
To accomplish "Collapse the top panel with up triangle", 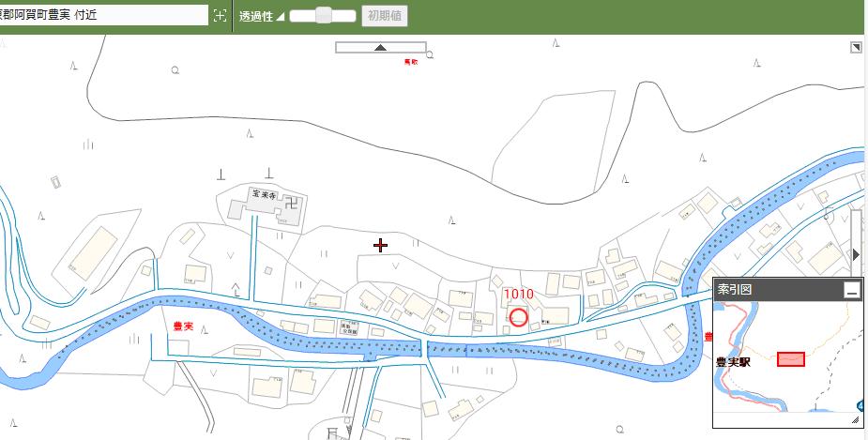I will tap(380, 47).
